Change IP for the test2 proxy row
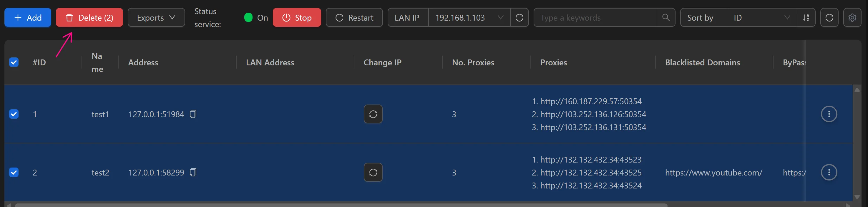868x207 pixels. 373,172
